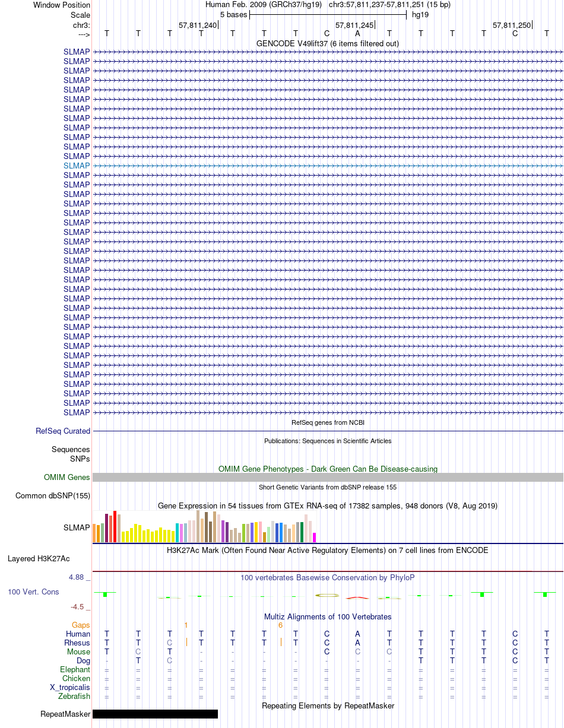
Task: Click the Rhesus species row label
Action: [x=77, y=643]
